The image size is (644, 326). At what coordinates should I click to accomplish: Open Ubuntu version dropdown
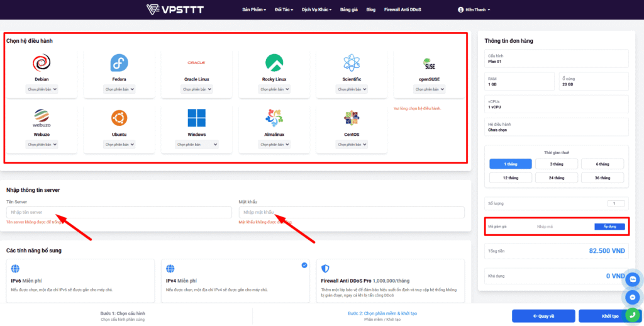point(119,145)
